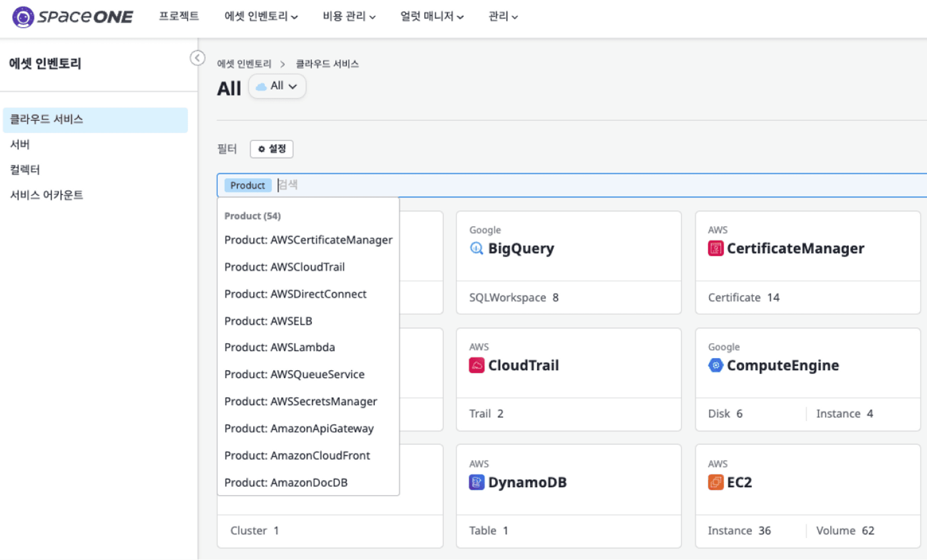Choose Product: AWSDirectConnect suggestion

click(308, 294)
